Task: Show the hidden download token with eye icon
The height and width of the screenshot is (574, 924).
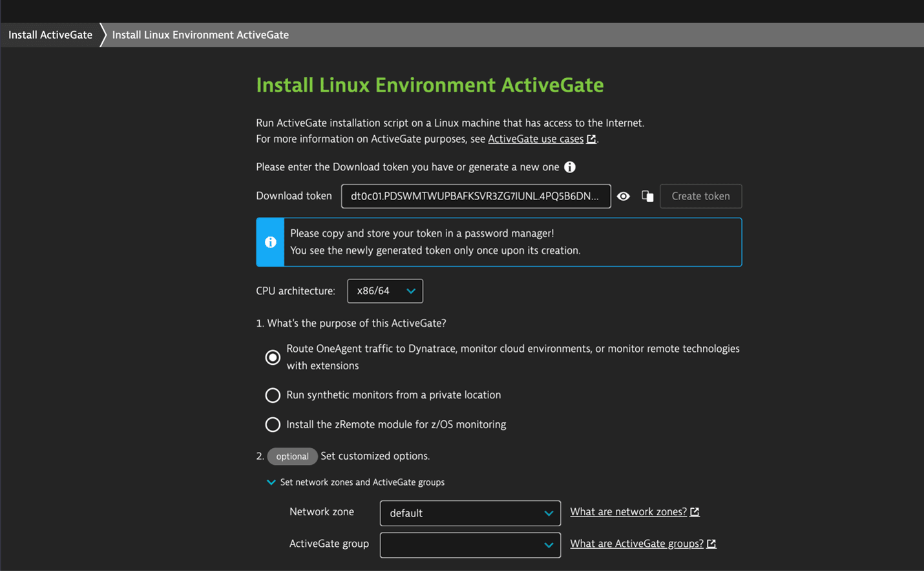Action: coord(623,196)
